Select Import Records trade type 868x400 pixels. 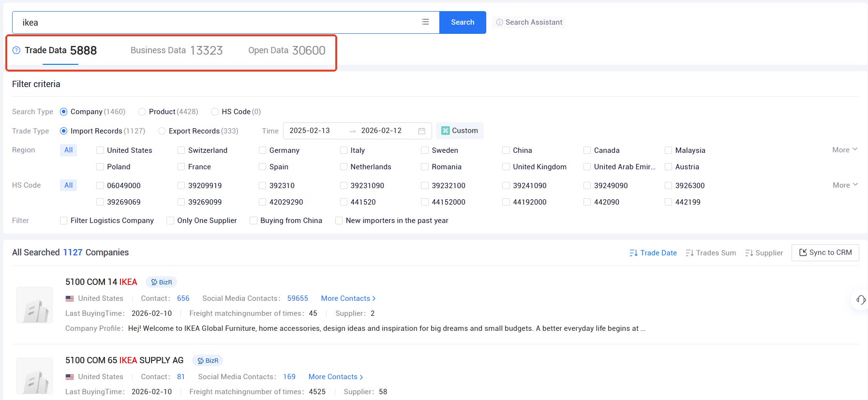click(63, 131)
